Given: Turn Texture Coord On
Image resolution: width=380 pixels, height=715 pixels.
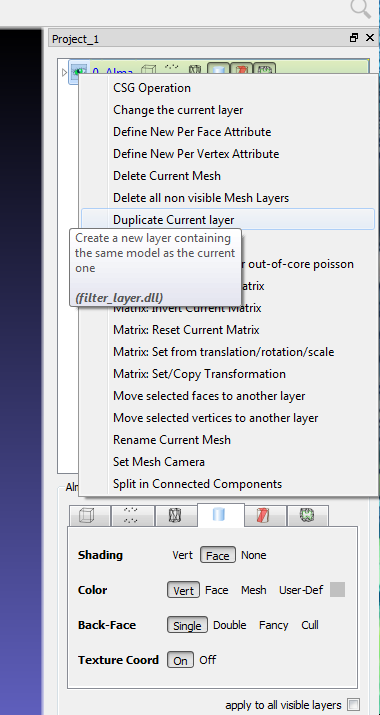Looking at the screenshot, I should pos(180,660).
